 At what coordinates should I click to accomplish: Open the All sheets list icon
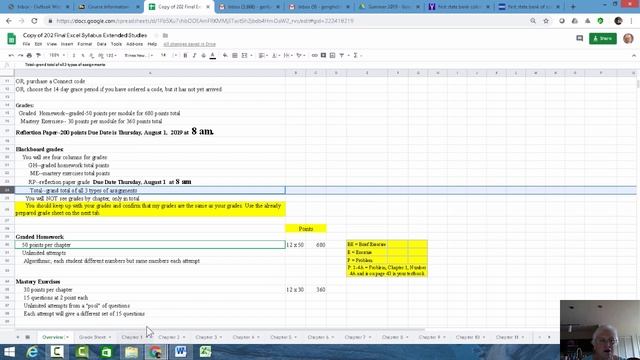pyautogui.click(x=28, y=337)
